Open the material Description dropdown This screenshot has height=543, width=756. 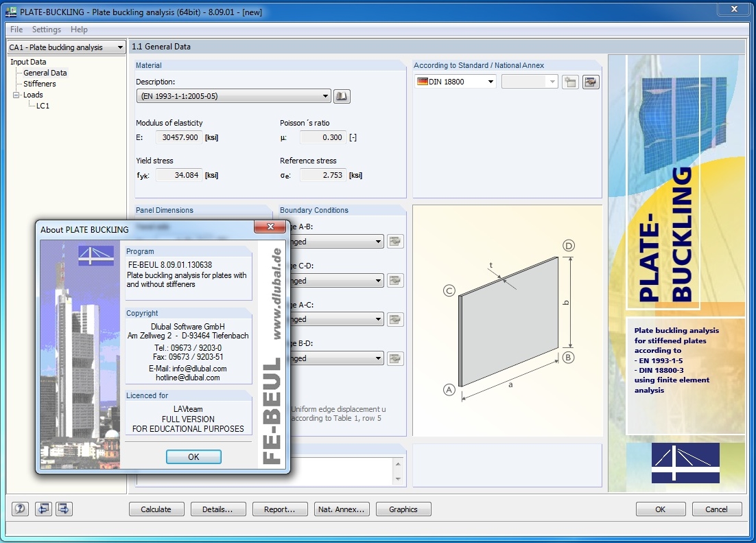[x=234, y=96]
